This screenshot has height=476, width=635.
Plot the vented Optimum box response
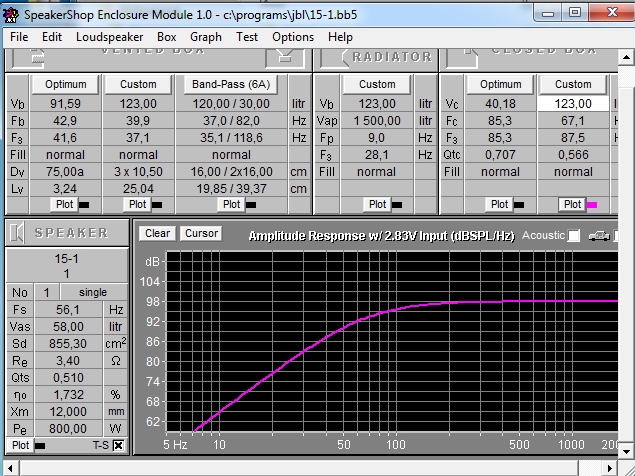pos(64,204)
